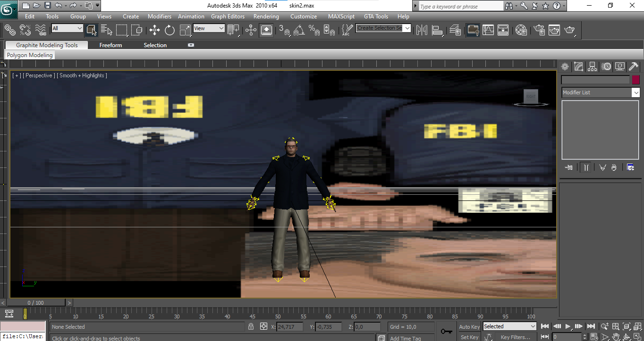This screenshot has height=341, width=644.
Task: Open the Edit Named Selection Sets icon
Action: point(347,30)
